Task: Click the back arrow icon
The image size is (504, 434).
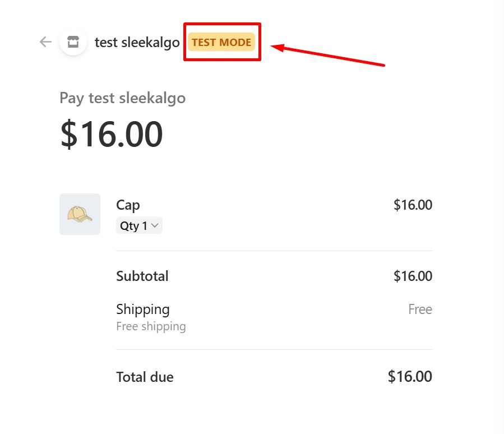Action: (x=45, y=42)
